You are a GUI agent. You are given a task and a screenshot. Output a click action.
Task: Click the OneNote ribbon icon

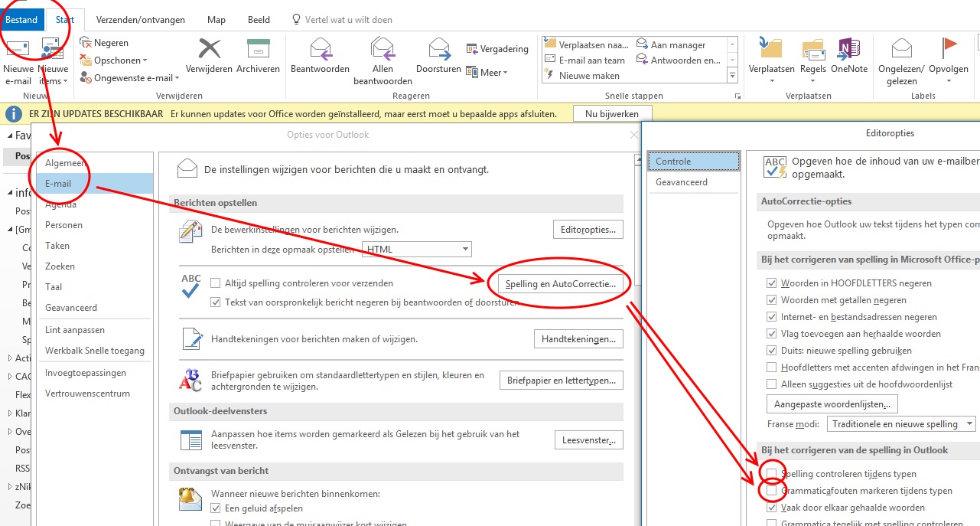click(849, 49)
